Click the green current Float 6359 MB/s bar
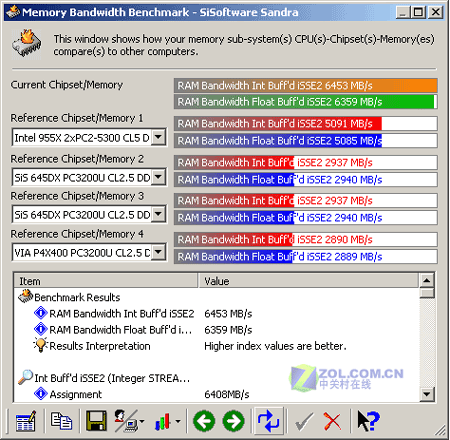The width and height of the screenshot is (450, 440). [x=306, y=102]
